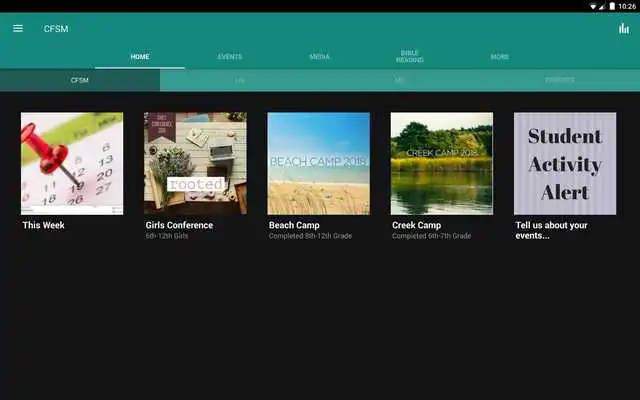Viewport: 640px width, 400px height.
Task: Open the hamburger navigation menu
Action: coord(18,28)
